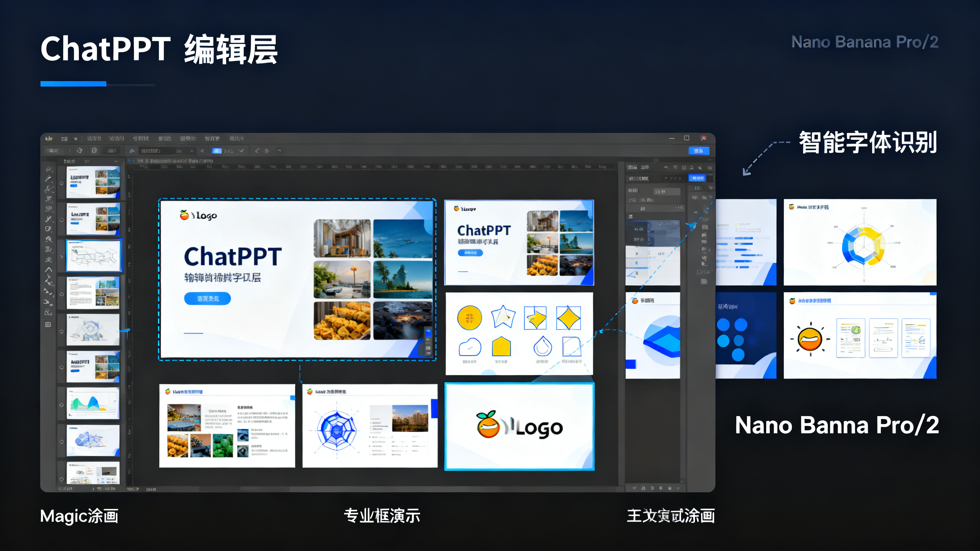980x551 pixels.
Task: Select the sun mascot slide outside the window
Action: point(860,335)
